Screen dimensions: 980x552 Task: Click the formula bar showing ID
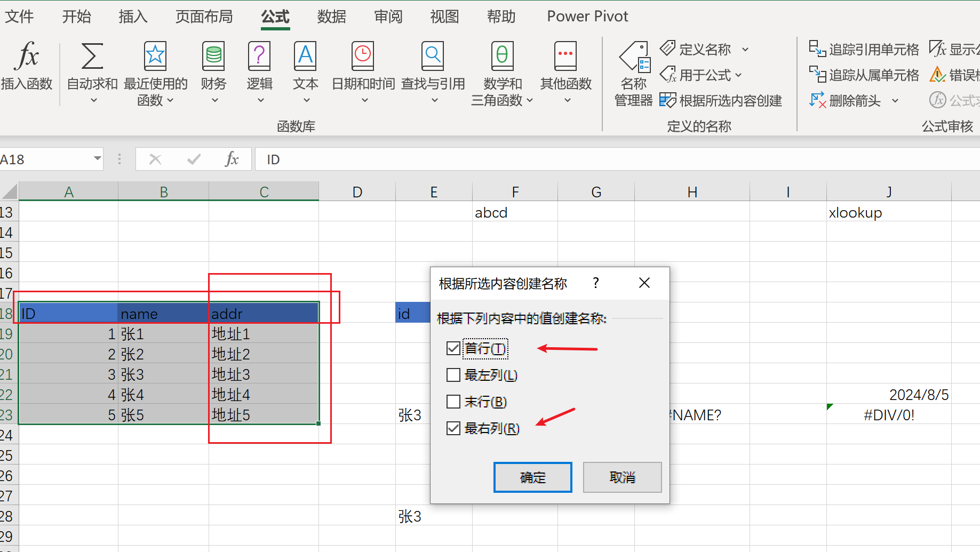pyautogui.click(x=617, y=159)
